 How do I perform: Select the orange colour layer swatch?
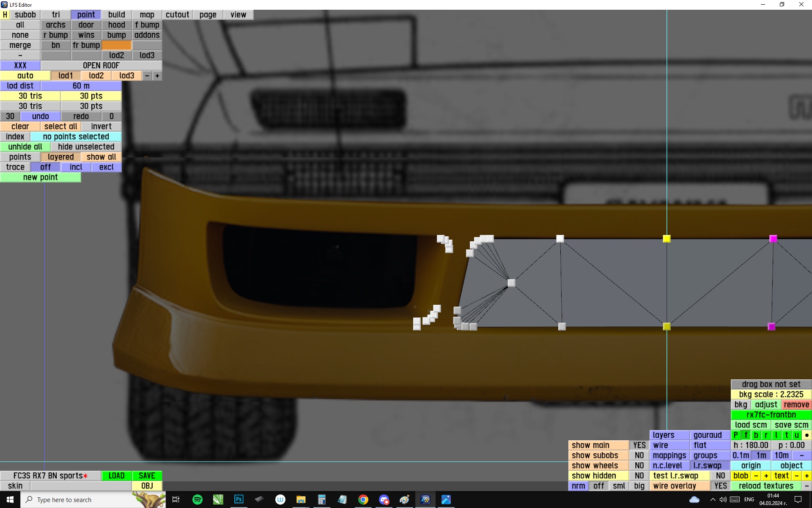point(116,45)
